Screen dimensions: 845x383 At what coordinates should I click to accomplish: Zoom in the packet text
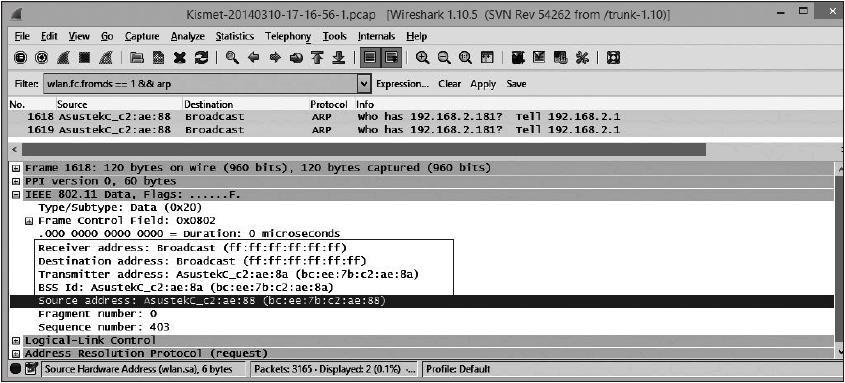[x=423, y=58]
